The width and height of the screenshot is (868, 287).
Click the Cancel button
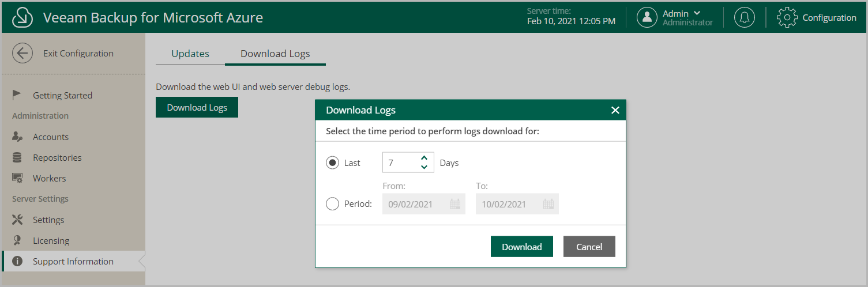(589, 247)
